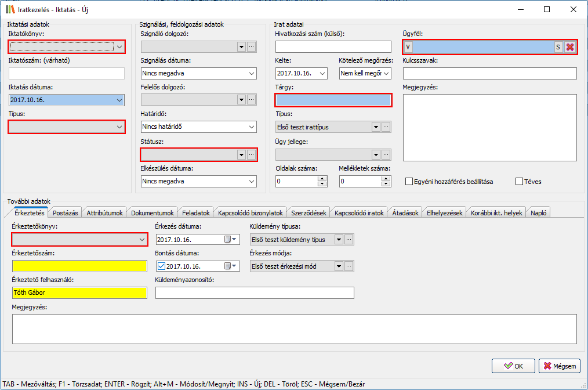Click into the Tárgy input field
The height and width of the screenshot is (390, 588).
pos(333,100)
